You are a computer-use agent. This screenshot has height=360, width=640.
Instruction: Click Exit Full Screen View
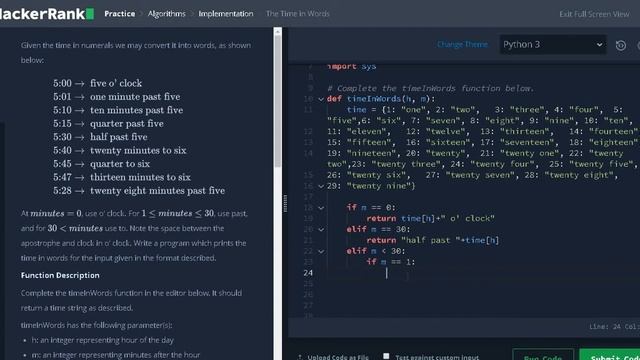pyautogui.click(x=594, y=14)
